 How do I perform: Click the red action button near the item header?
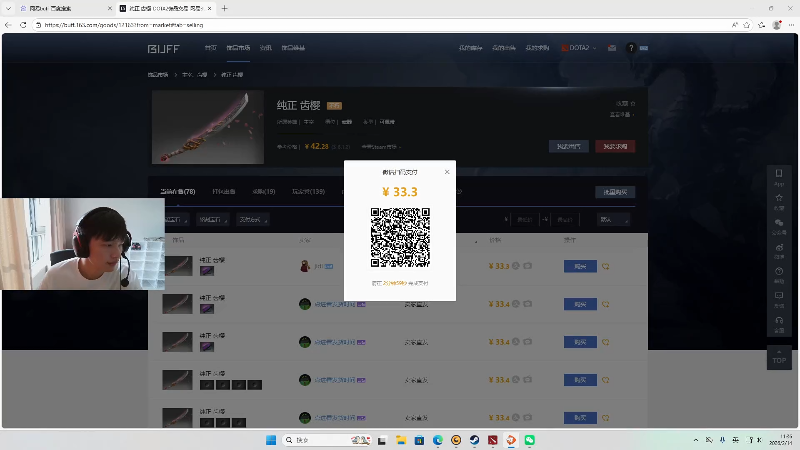pyautogui.click(x=615, y=146)
